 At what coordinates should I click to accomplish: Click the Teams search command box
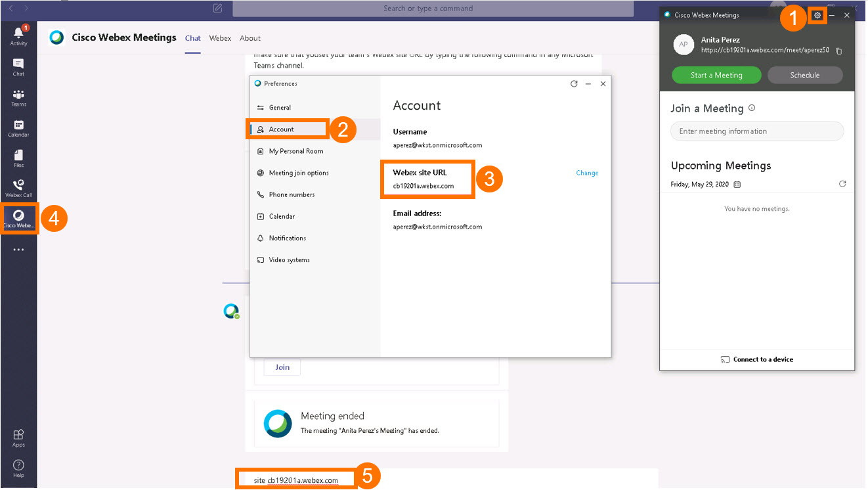click(x=433, y=9)
